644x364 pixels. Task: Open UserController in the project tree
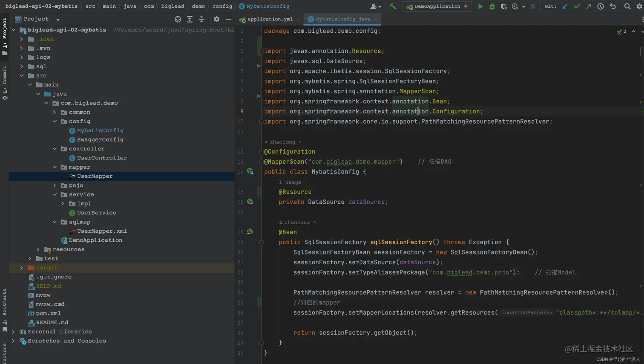point(102,158)
